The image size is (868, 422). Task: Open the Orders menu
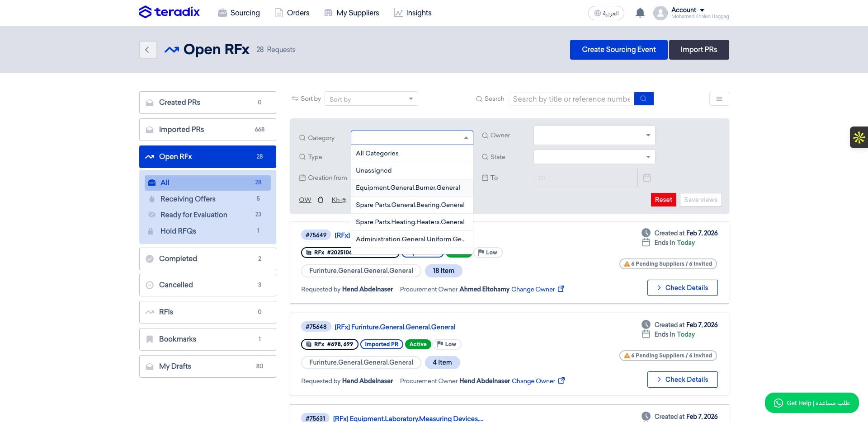pos(292,13)
